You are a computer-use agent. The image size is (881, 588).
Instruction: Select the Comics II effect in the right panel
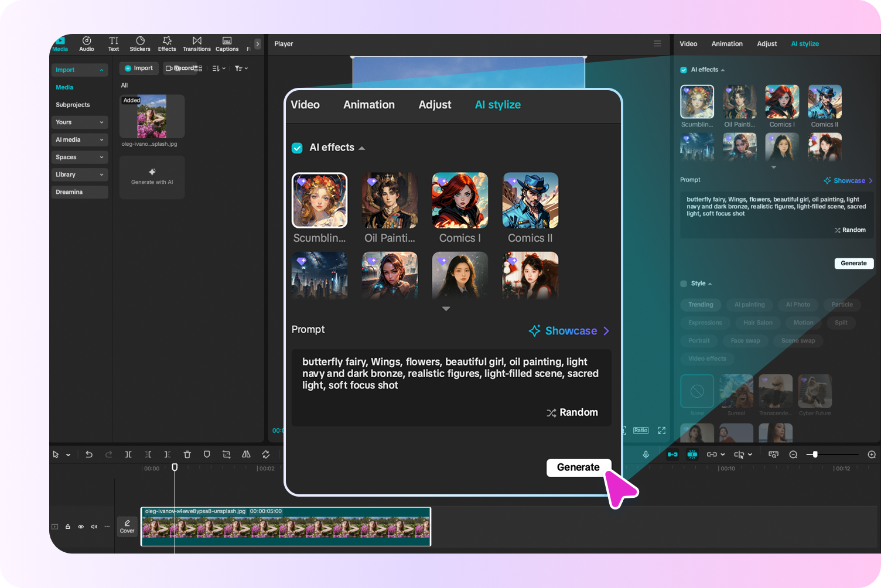(x=825, y=102)
